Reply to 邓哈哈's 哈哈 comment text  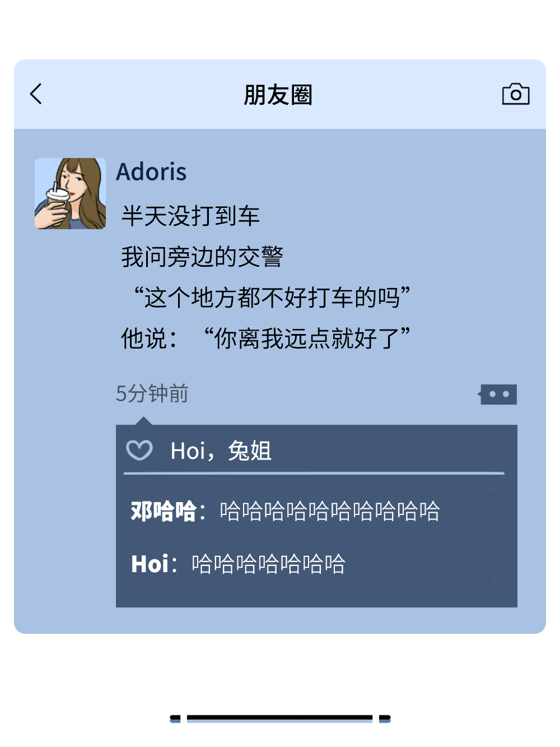(x=330, y=511)
